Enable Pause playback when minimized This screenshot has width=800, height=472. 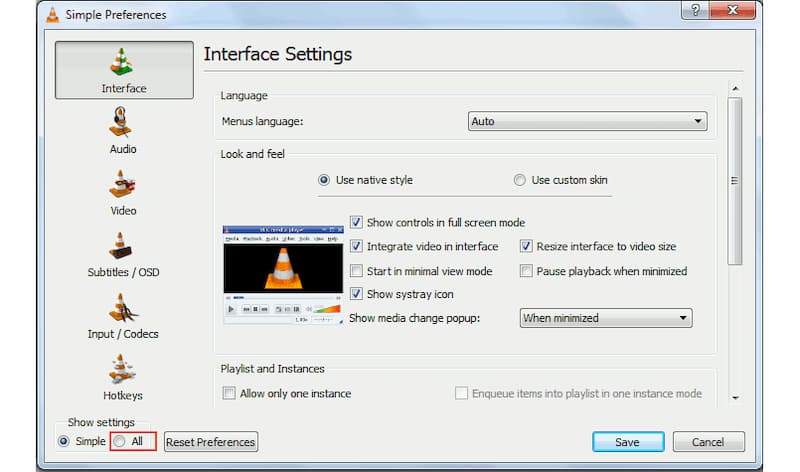pos(526,271)
